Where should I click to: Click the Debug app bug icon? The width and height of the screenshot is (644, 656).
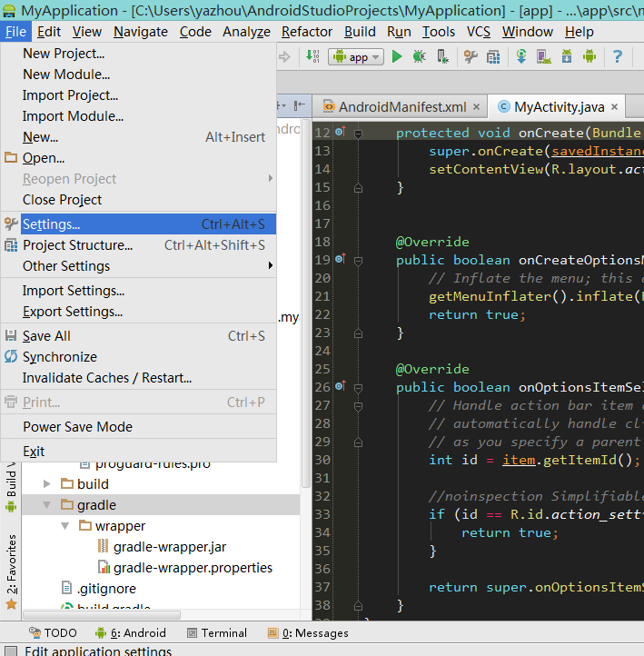tap(419, 56)
